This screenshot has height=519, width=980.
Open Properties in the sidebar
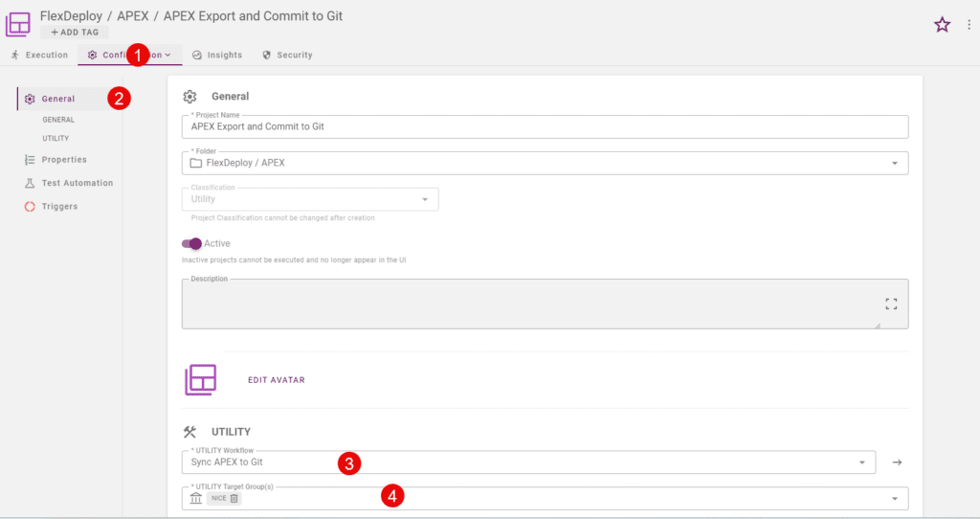pos(64,160)
